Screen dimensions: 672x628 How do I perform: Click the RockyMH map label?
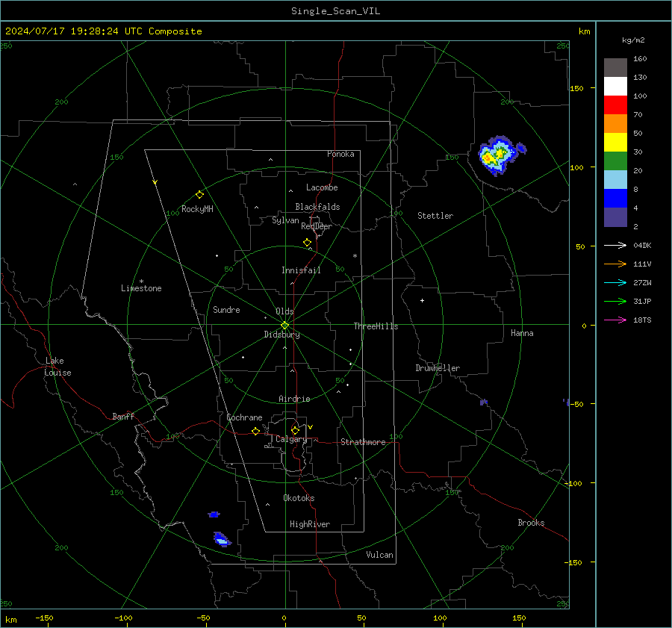(x=197, y=209)
